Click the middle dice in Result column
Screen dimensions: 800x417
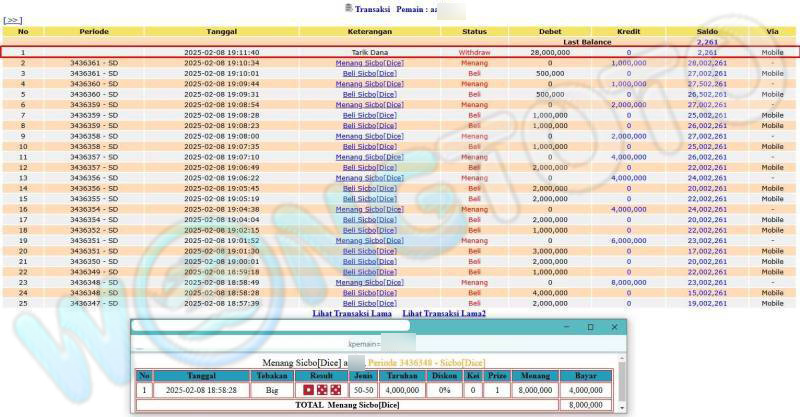322,389
